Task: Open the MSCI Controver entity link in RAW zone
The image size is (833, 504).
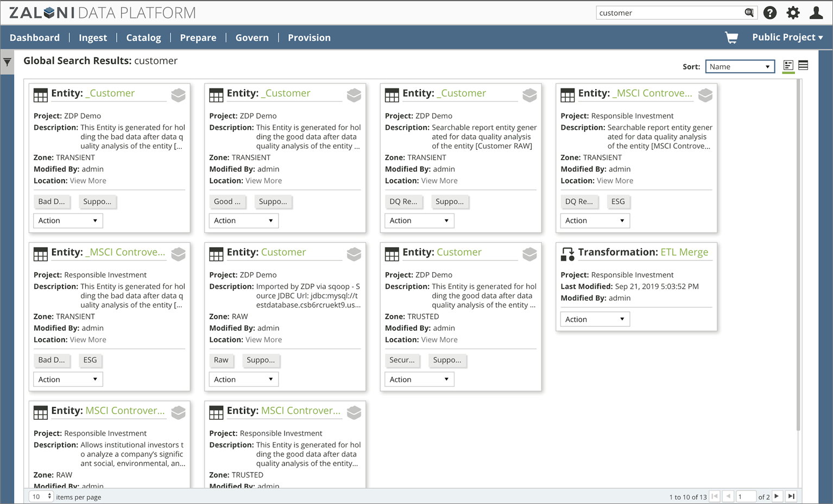Action: point(125,411)
